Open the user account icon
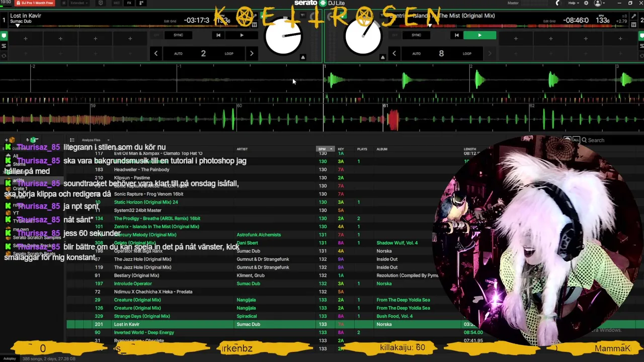 [x=598, y=3]
